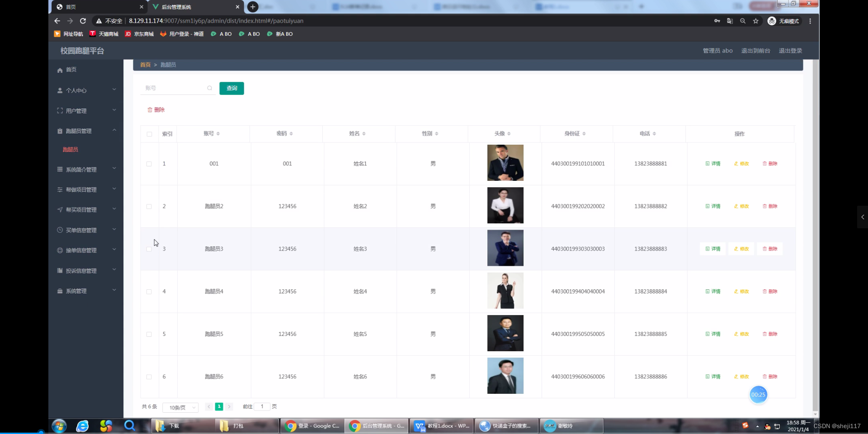Open the 天猫商城 bookmark
Screen dimensions: 868x434
104,34
